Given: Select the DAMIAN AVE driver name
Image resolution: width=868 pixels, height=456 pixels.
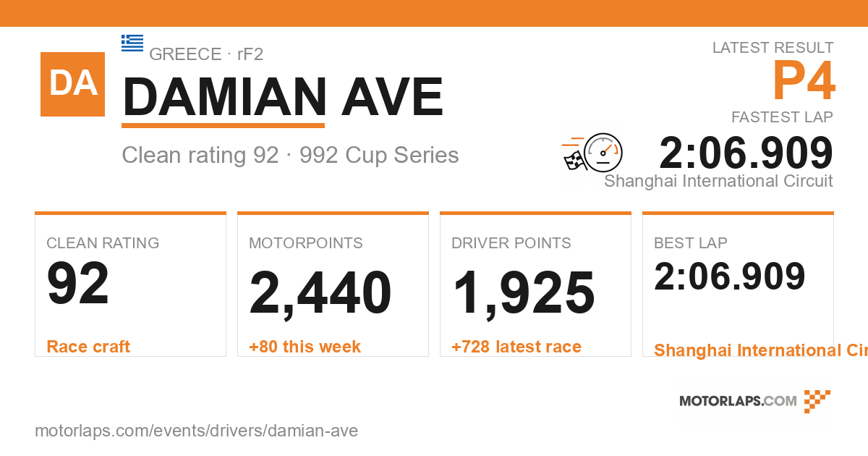Looking at the screenshot, I should [283, 97].
